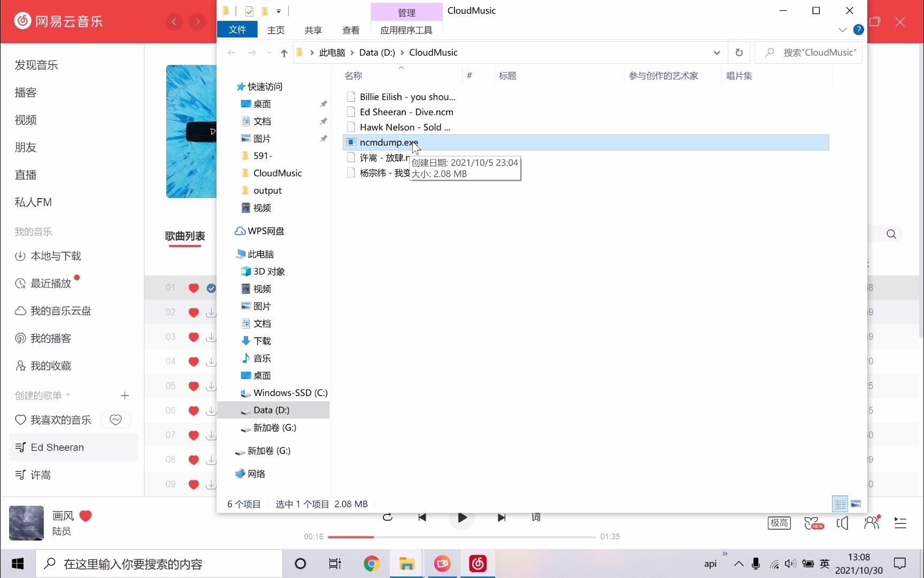
Task: Click the sound effects icon with NEW badge
Action: [814, 523]
